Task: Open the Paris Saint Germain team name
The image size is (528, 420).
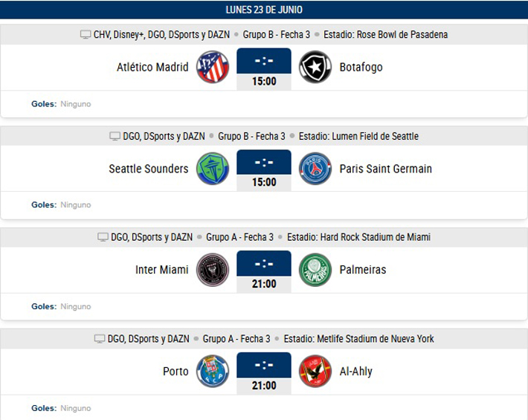Action: click(385, 169)
